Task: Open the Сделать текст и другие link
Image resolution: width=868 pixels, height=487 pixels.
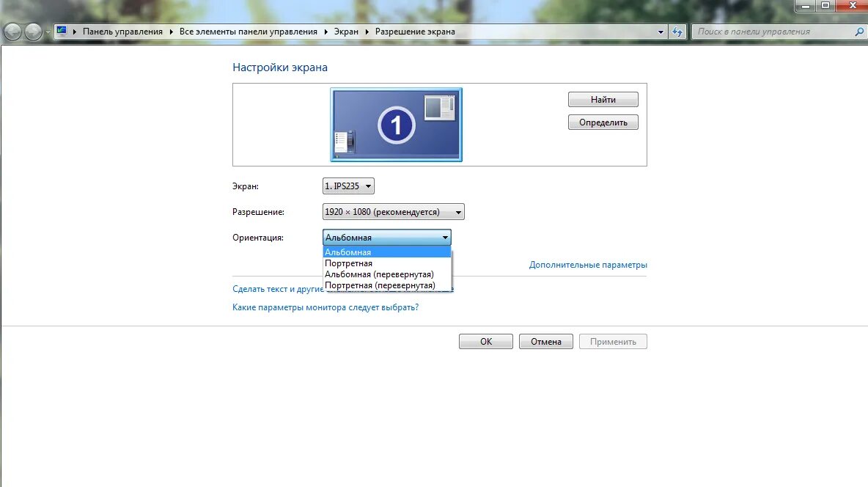Action: [x=278, y=289]
